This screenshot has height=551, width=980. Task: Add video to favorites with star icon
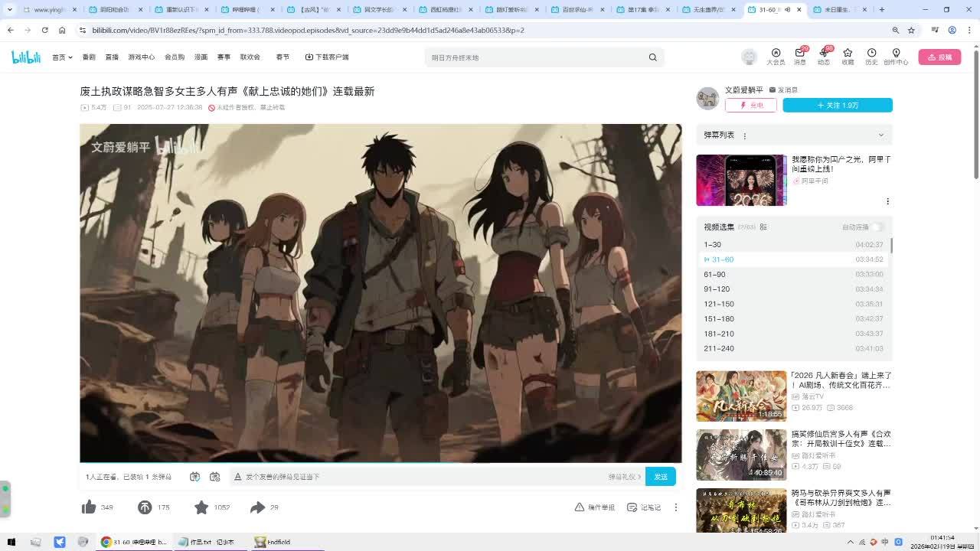[x=201, y=507]
